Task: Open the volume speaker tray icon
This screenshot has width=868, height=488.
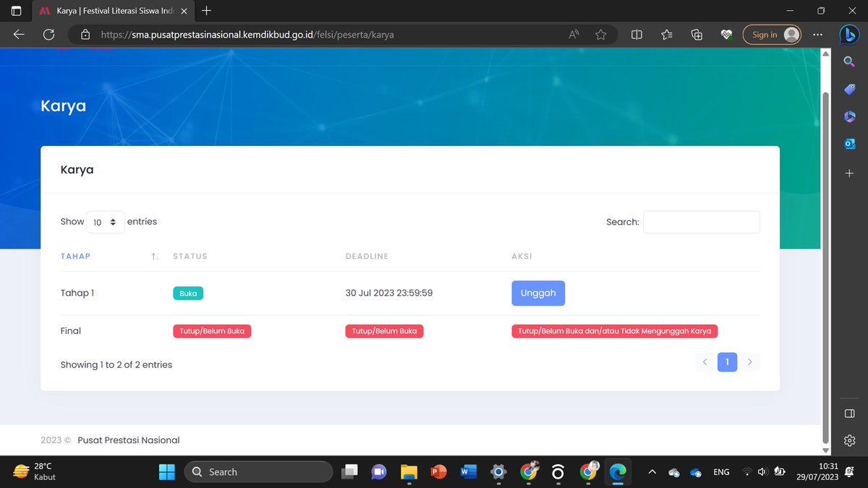Action: point(762,472)
